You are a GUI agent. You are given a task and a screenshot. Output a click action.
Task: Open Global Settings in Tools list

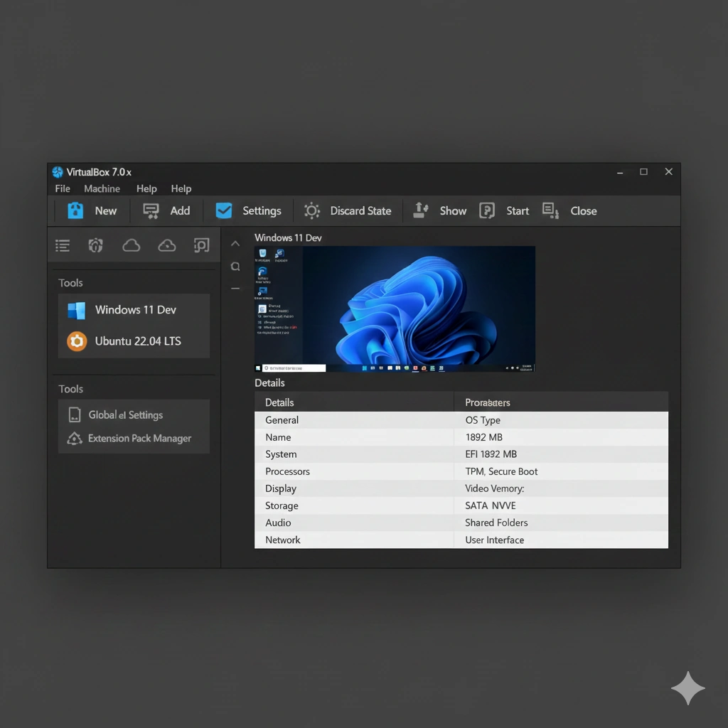125,415
